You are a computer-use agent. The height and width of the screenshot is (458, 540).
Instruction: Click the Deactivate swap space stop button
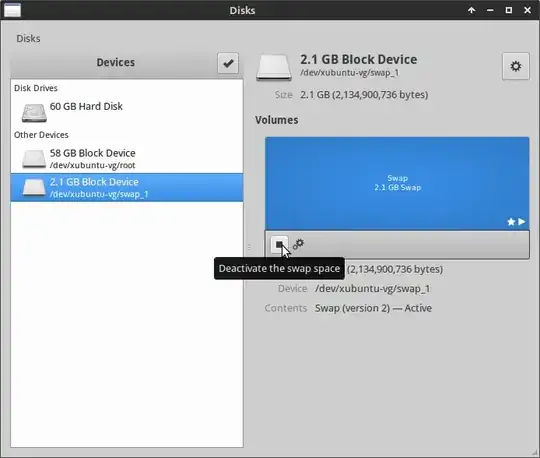pyautogui.click(x=279, y=244)
